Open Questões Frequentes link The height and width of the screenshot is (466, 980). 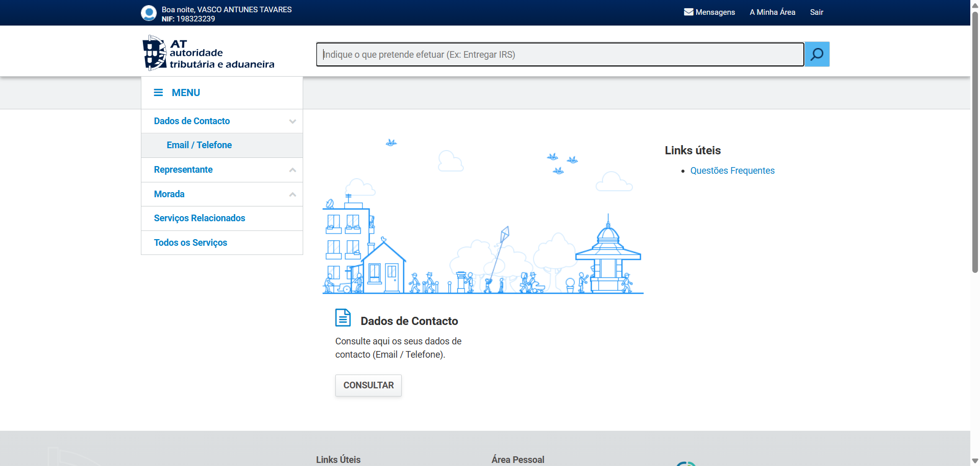tap(732, 171)
